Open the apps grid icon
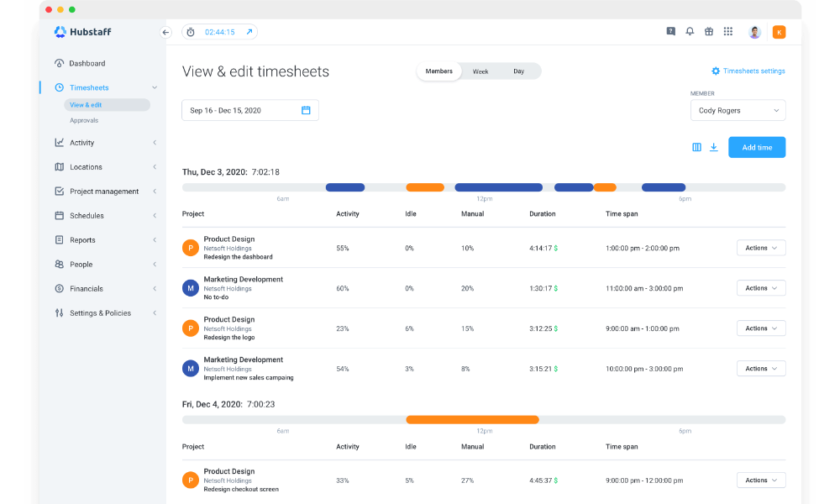This screenshot has height=504, width=840. pyautogui.click(x=728, y=32)
